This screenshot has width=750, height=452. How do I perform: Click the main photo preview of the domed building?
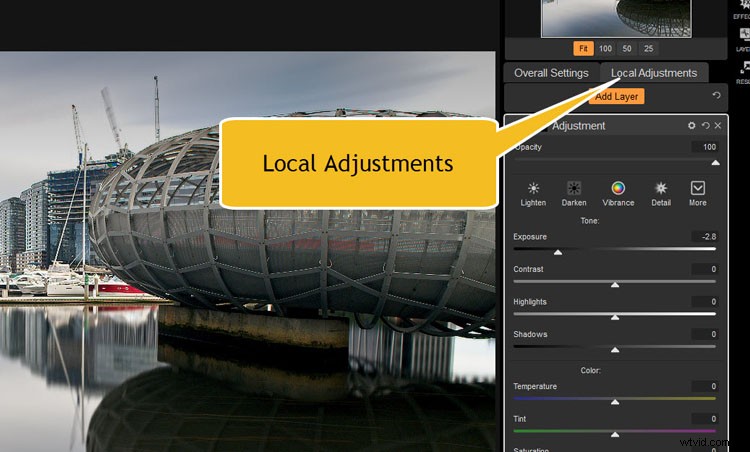[x=247, y=251]
